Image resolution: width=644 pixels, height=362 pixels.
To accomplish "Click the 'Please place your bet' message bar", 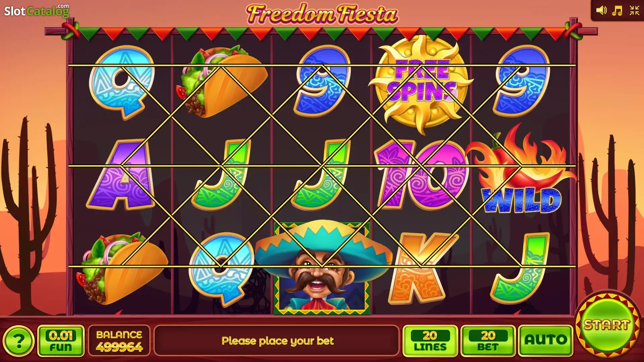I will click(x=277, y=341).
